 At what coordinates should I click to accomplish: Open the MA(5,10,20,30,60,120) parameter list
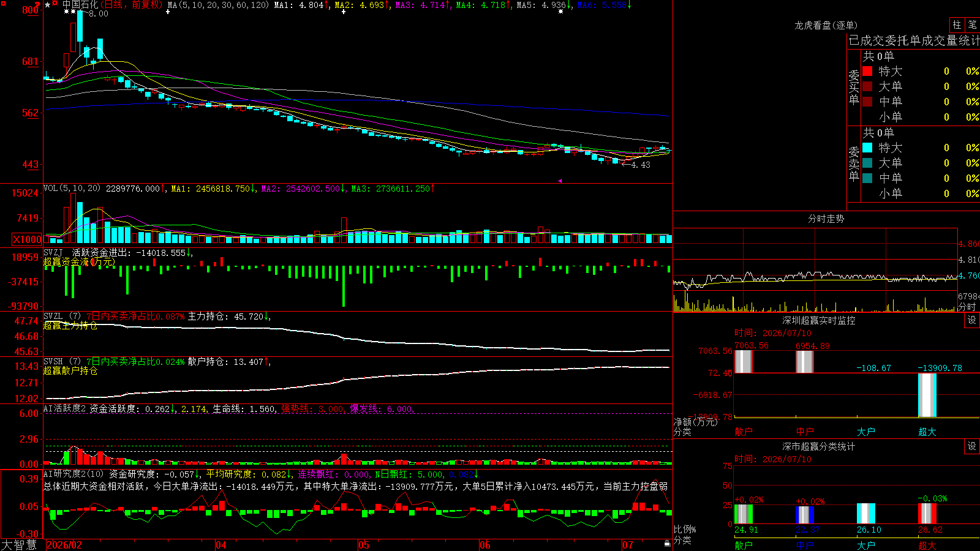click(x=218, y=5)
